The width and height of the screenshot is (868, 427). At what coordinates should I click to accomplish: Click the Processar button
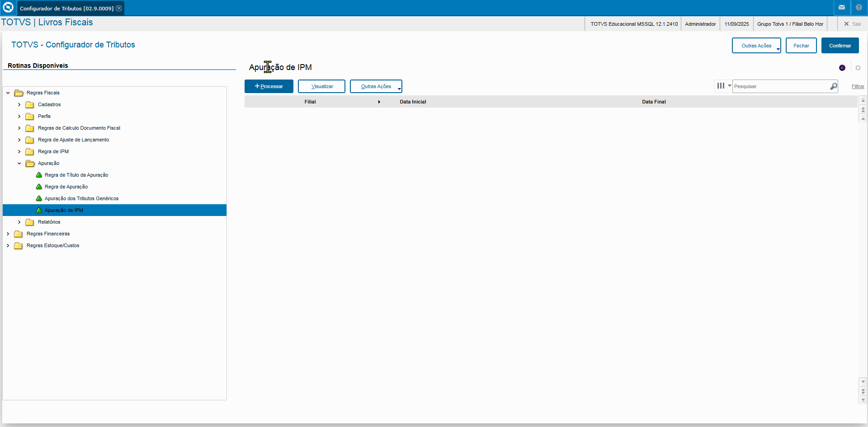click(x=269, y=86)
